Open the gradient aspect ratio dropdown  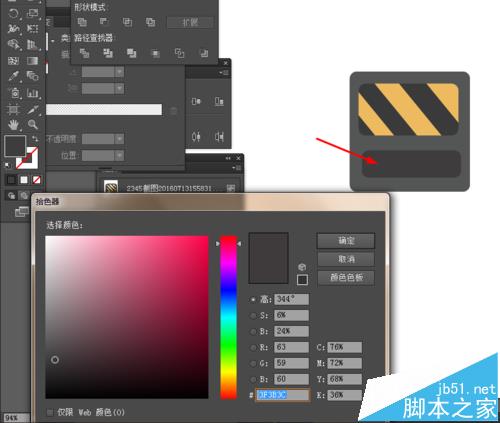(x=120, y=88)
